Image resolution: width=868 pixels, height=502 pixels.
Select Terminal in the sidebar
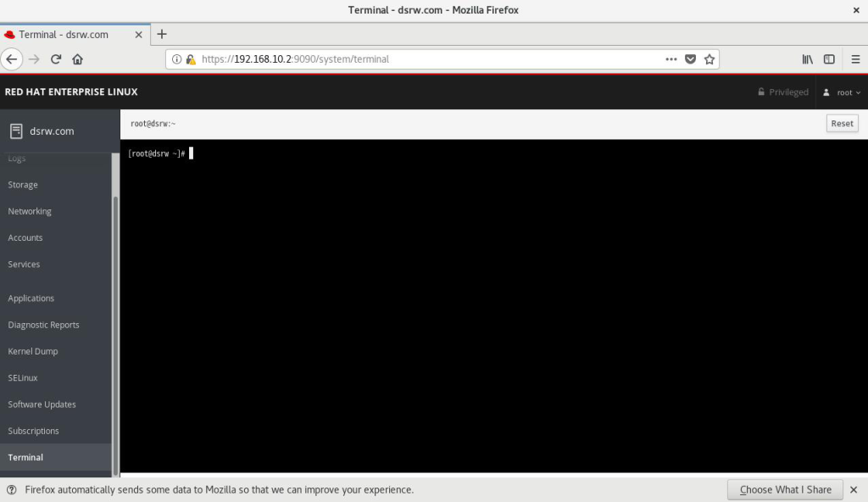coord(55,458)
